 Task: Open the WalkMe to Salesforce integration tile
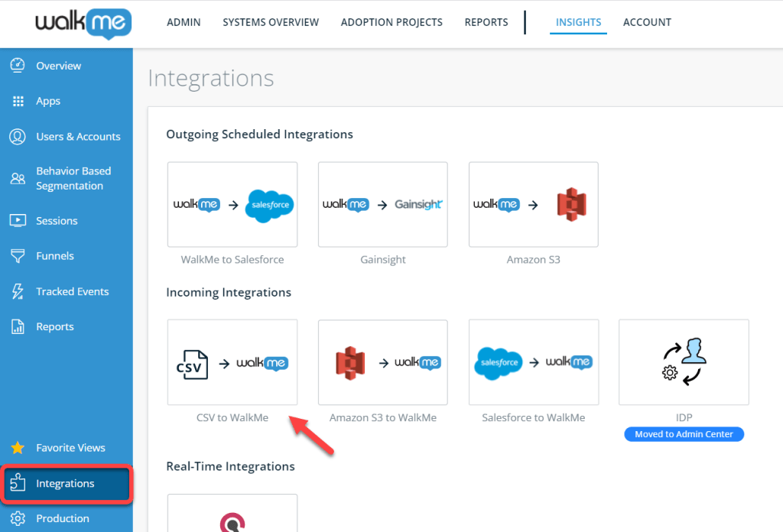pos(232,205)
